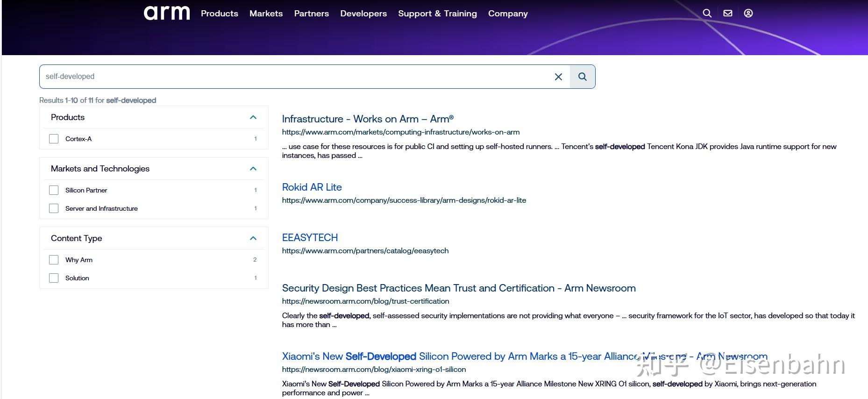Click the trust-certification newsroom URL
The image size is (868, 399).
point(366,301)
